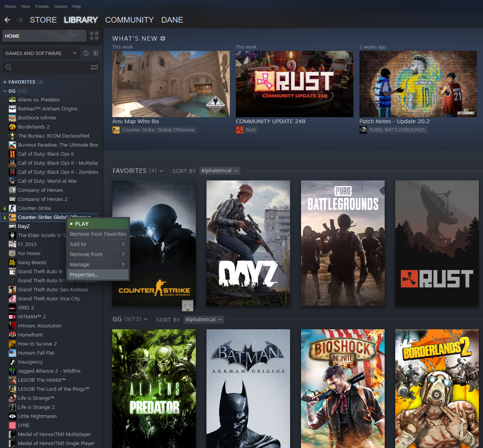483x448 pixels.
Task: Open COMMUNITY UPDATE 248 news title
Action: coord(271,121)
